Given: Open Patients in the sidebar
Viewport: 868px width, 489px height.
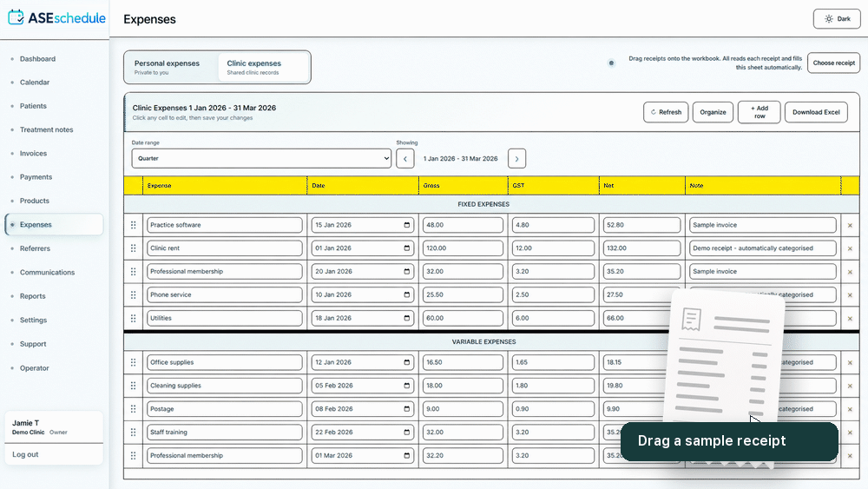Looking at the screenshot, I should [33, 106].
